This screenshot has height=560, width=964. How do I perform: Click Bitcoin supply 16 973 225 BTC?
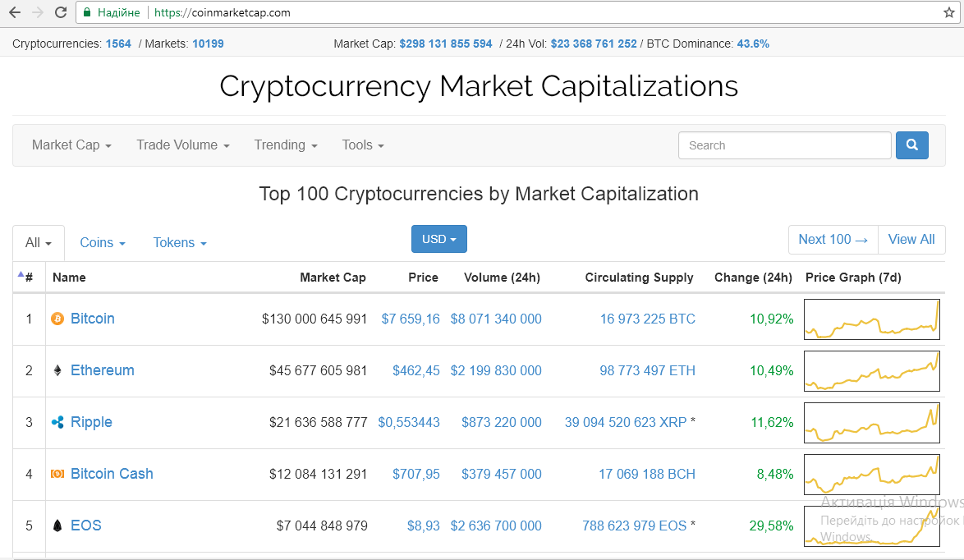[x=648, y=319]
